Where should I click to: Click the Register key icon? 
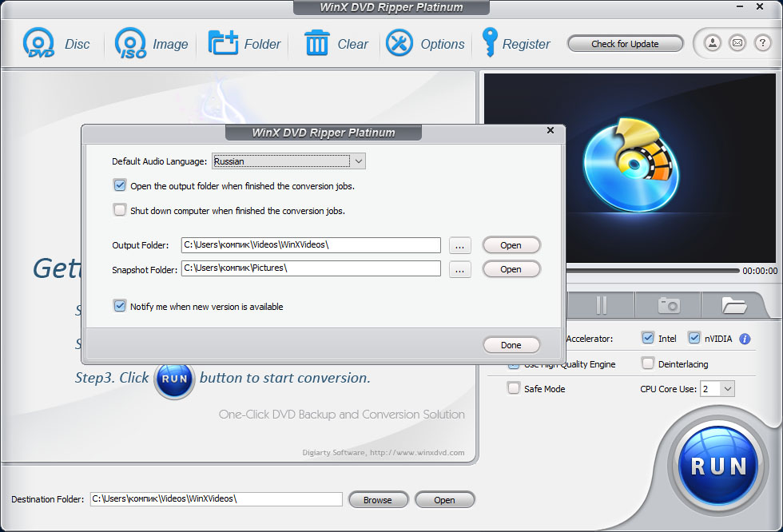(x=489, y=42)
